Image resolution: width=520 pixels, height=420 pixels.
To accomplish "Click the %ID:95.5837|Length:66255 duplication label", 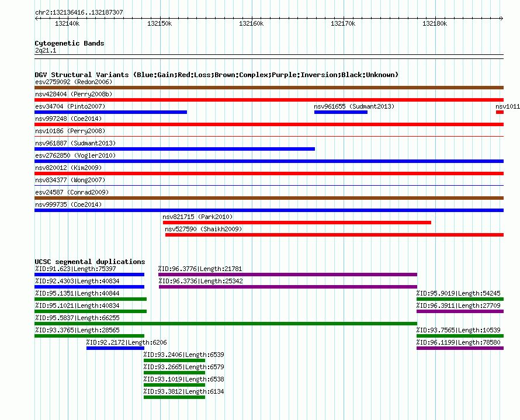I will click(77, 318).
